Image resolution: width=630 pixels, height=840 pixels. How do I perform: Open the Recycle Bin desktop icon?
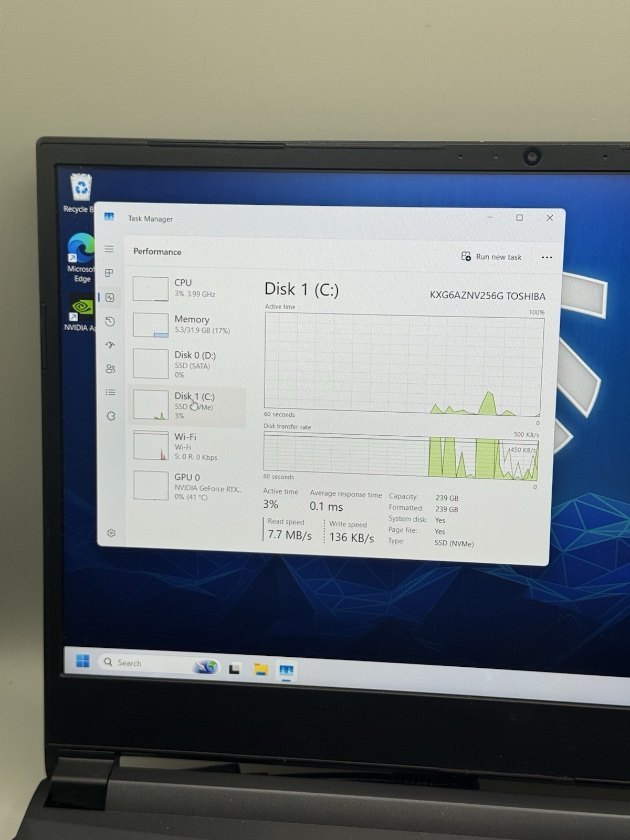pos(80,193)
